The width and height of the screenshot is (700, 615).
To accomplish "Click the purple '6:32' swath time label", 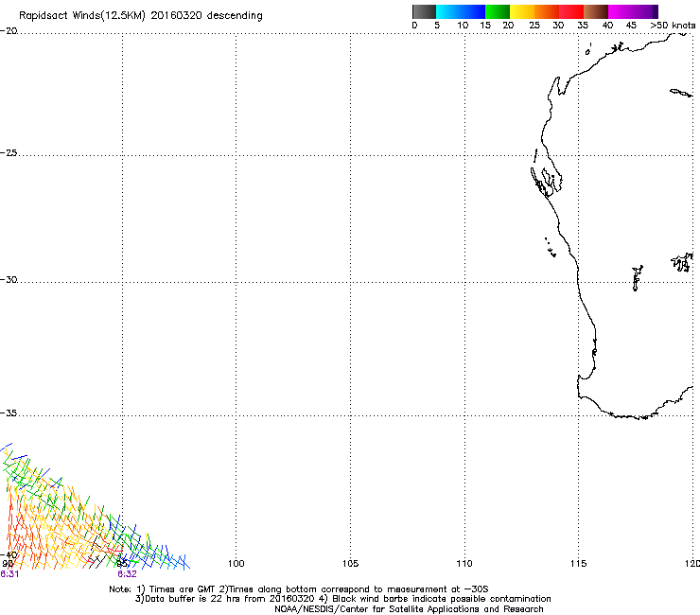I will 128,574.
